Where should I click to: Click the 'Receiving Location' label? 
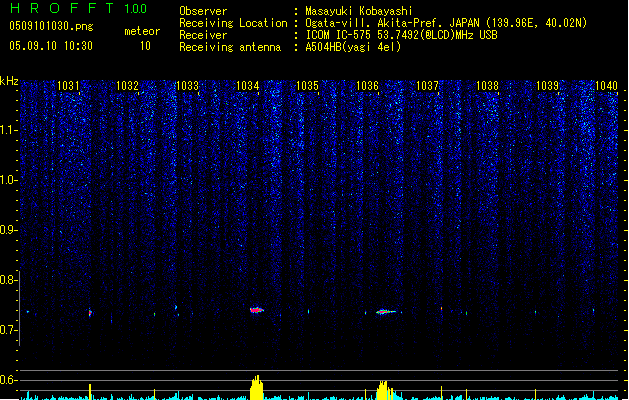[x=233, y=23]
